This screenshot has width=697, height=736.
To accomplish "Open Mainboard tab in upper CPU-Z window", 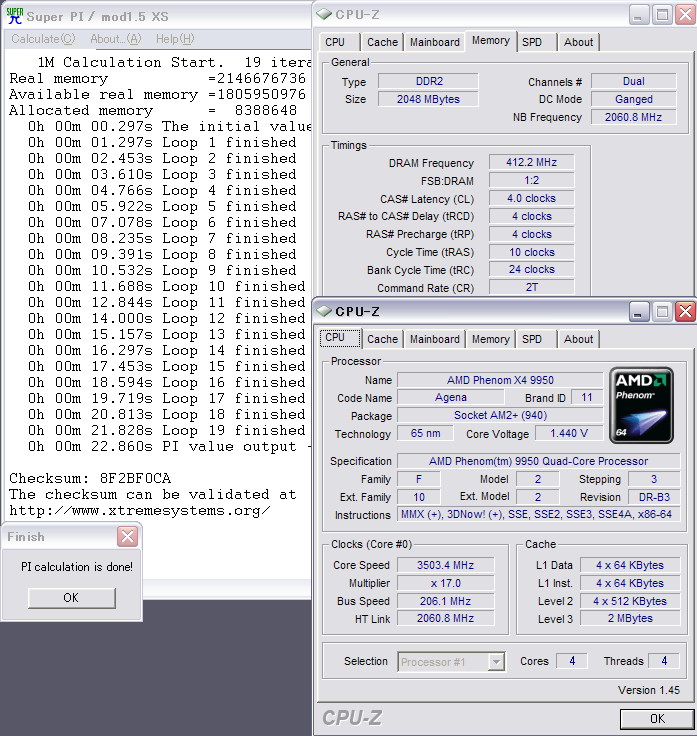I will pyautogui.click(x=435, y=42).
